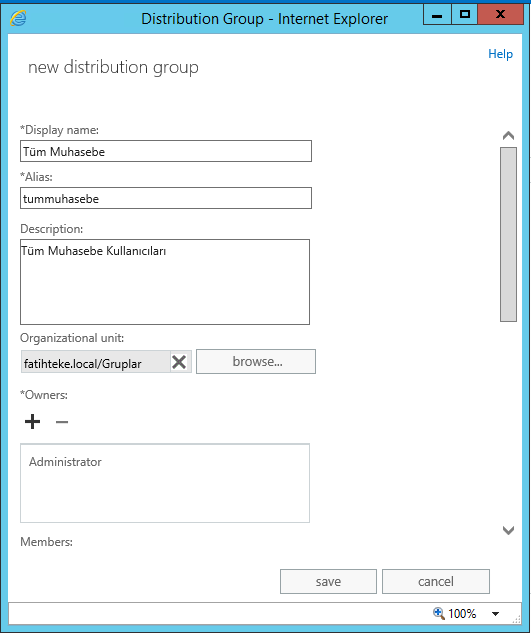This screenshot has width=531, height=634.
Task: Click the zoom magnifier icon in the status bar
Action: [438, 613]
